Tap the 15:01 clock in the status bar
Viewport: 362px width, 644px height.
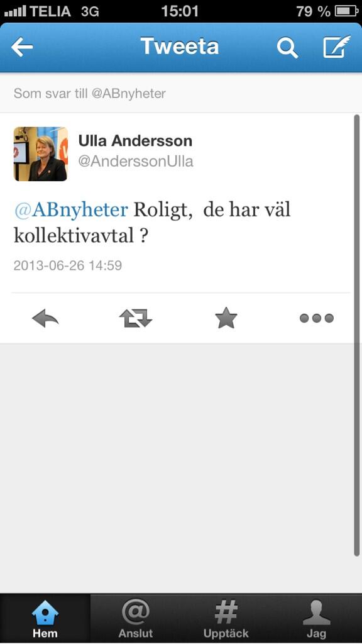pos(180,11)
